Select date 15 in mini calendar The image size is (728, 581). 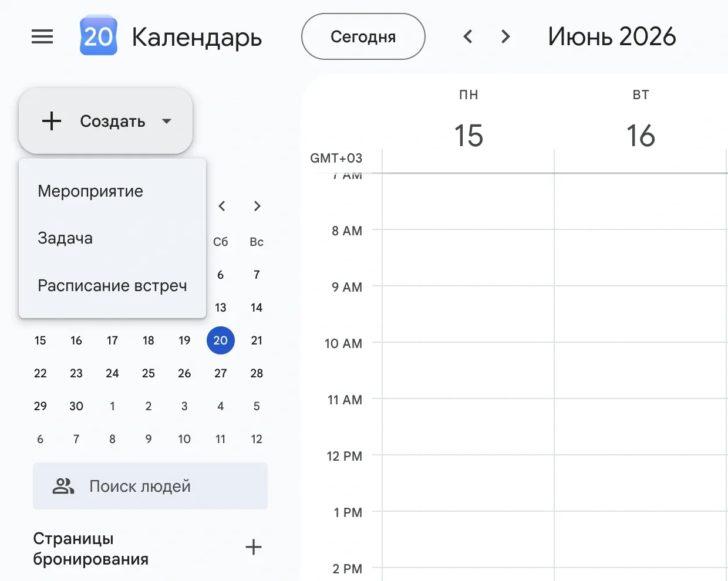(41, 340)
